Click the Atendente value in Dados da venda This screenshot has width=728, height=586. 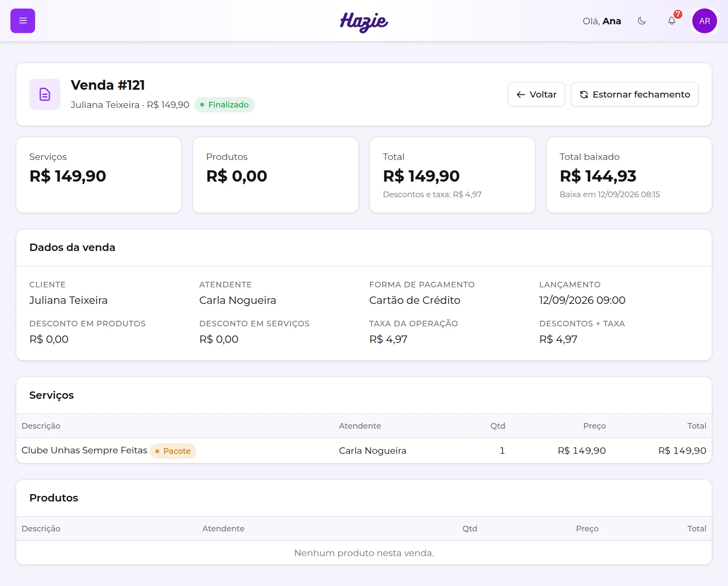237,300
